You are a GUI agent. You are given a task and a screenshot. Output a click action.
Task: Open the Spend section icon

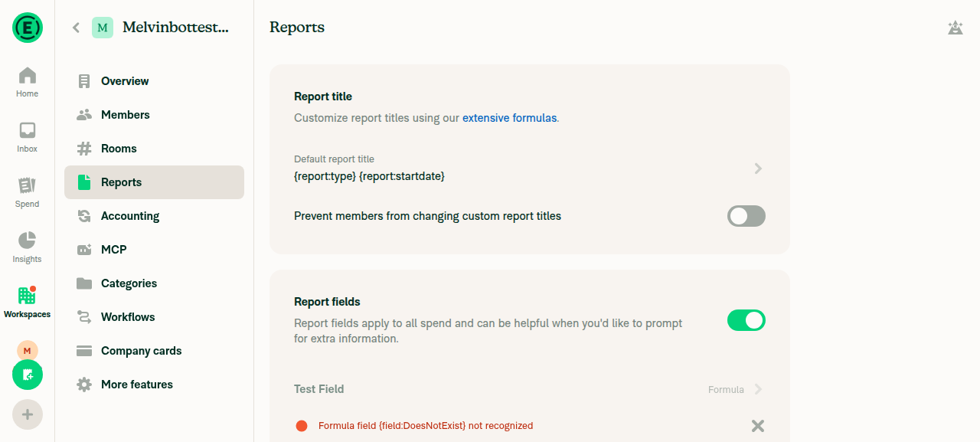(x=28, y=185)
